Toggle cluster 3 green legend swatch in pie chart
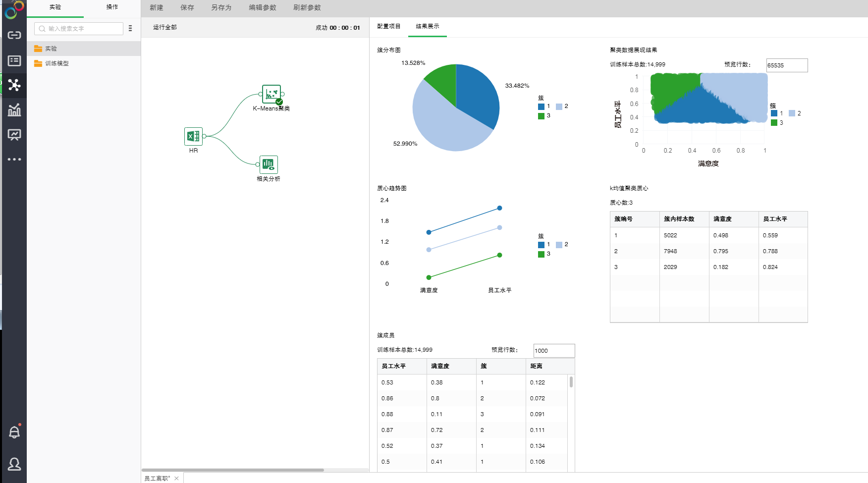868x483 pixels. (541, 116)
